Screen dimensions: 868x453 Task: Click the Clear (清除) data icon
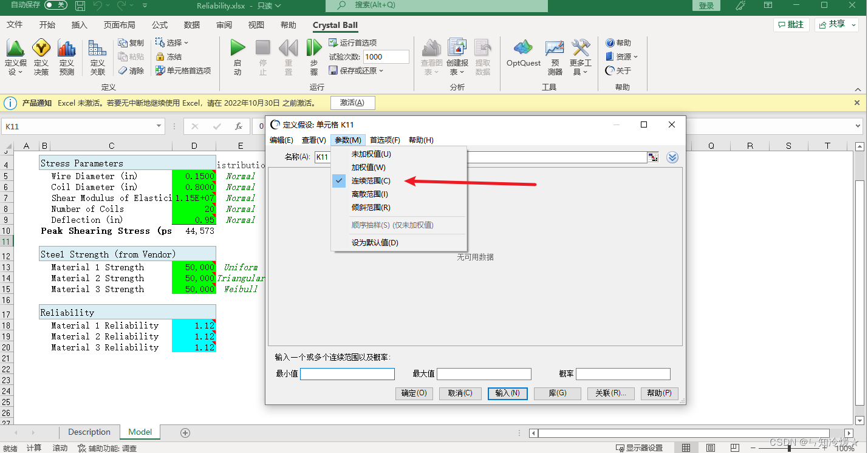click(x=131, y=70)
